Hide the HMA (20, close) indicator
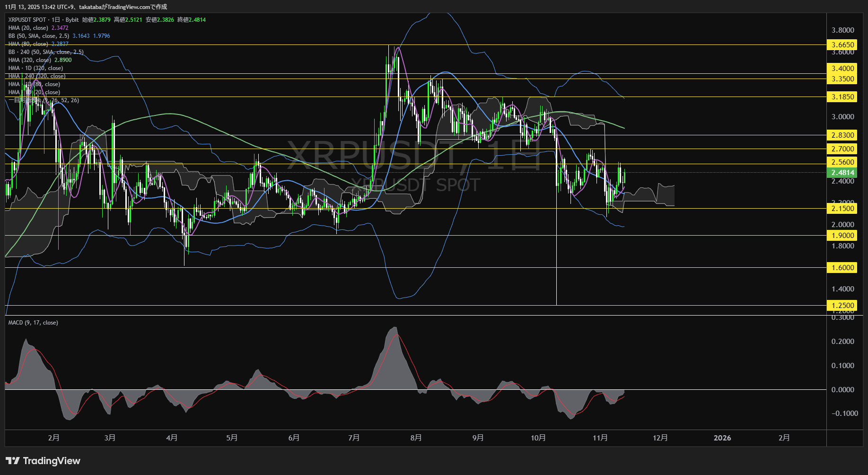868x475 pixels. point(28,28)
